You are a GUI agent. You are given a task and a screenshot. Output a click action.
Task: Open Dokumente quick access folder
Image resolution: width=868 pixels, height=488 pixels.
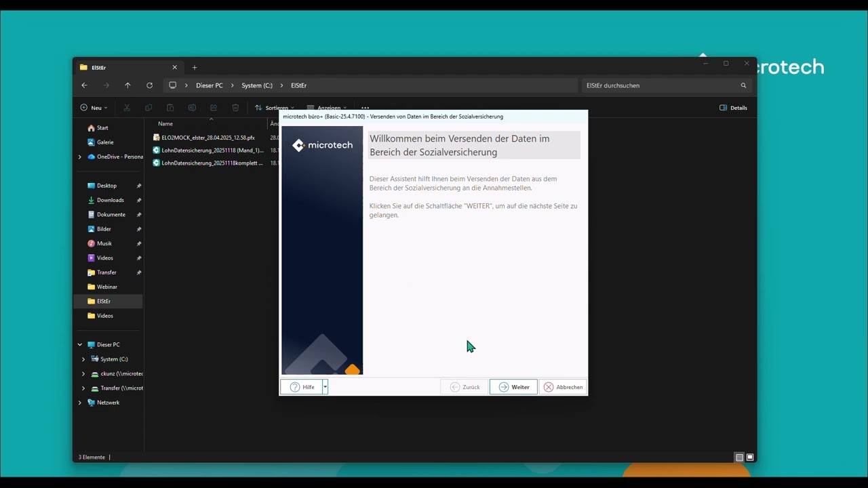click(x=111, y=214)
